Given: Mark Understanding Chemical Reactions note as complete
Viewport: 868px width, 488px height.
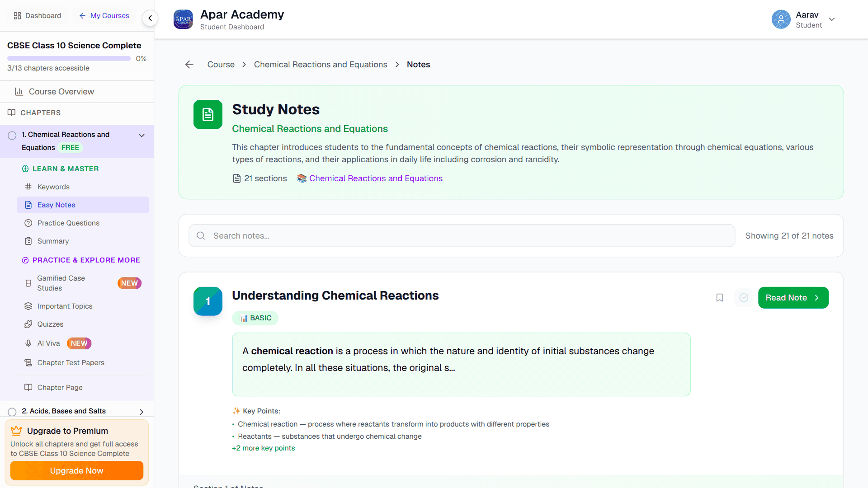Looking at the screenshot, I should [x=744, y=298].
